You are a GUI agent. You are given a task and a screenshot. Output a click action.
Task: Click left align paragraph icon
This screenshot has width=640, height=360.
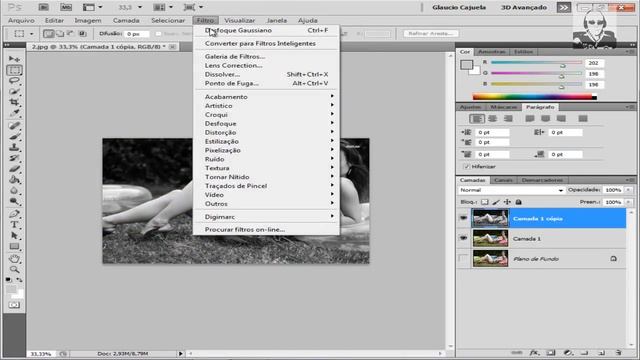(476, 119)
